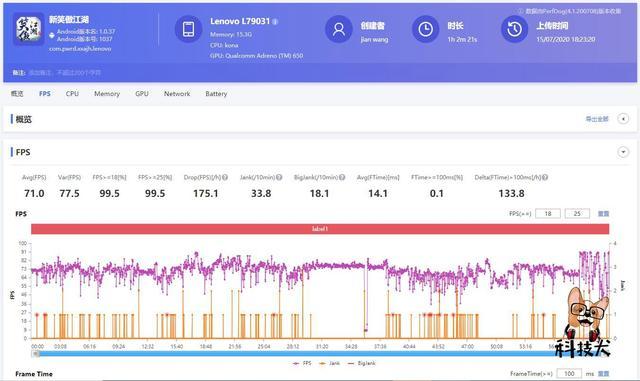Open the Network tab
The height and width of the screenshot is (381, 640).
tap(177, 94)
